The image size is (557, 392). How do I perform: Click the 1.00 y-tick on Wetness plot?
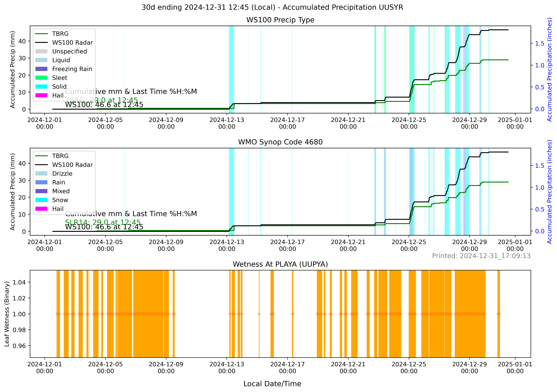[19, 314]
